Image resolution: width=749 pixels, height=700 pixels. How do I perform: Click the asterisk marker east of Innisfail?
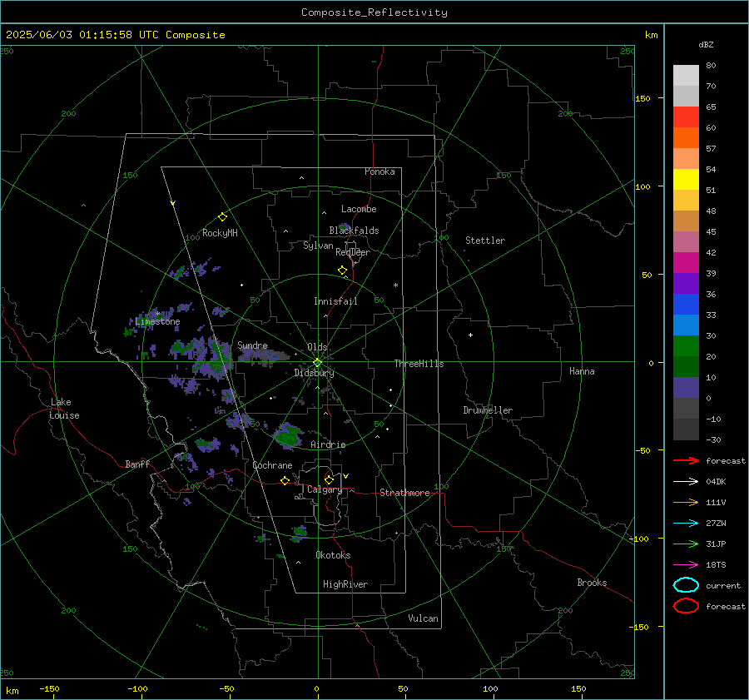pos(395,285)
